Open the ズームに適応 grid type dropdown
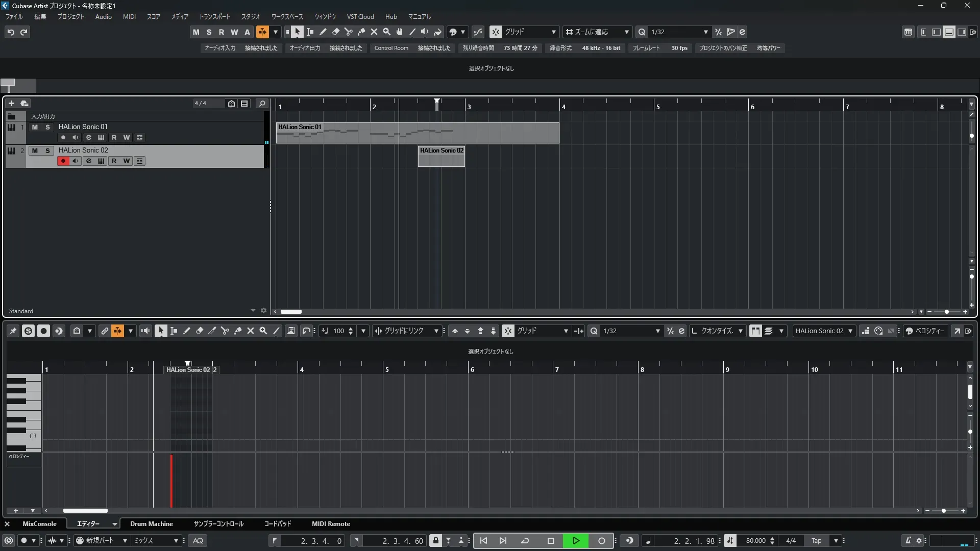The height and width of the screenshot is (551, 980). (x=626, y=32)
